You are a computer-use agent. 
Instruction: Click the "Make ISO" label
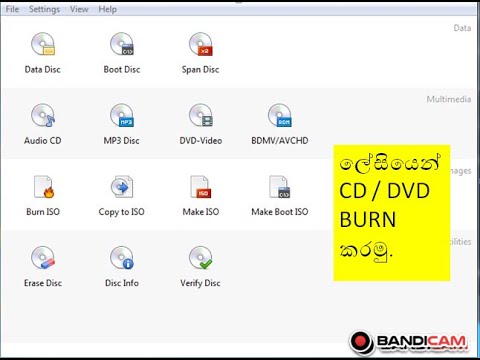[201, 212]
